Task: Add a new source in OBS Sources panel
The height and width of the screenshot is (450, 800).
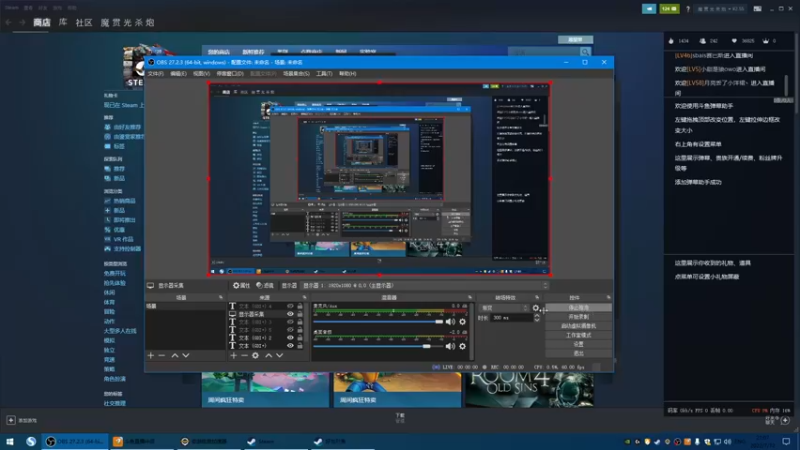Action: (233, 356)
